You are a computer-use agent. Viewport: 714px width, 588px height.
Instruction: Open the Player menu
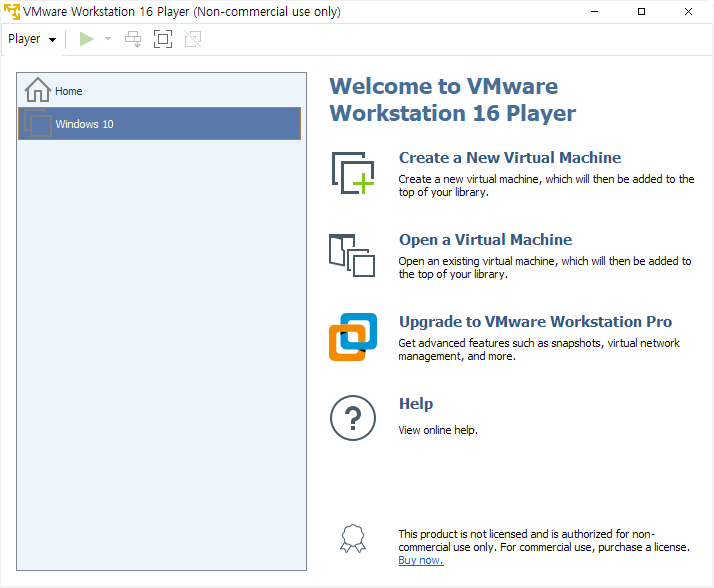[x=31, y=39]
